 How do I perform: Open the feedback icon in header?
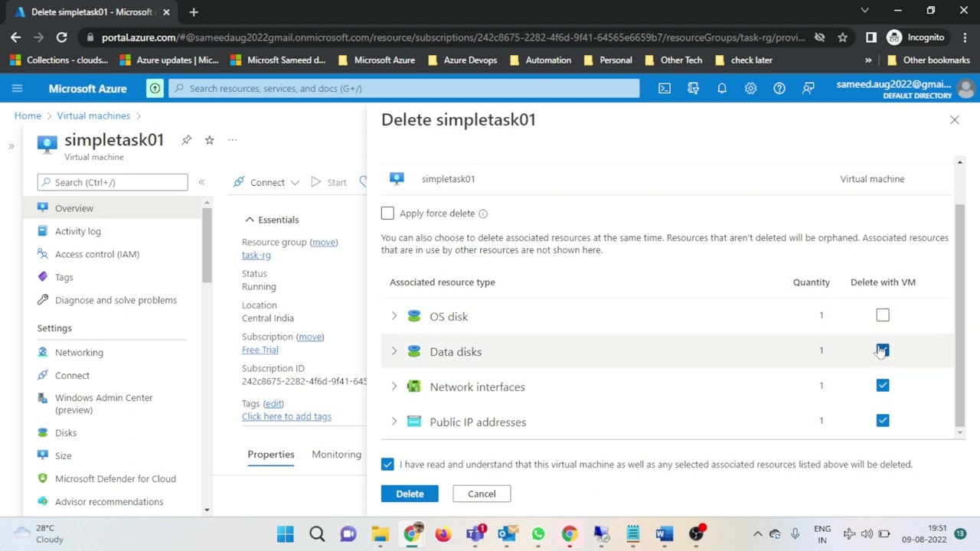[x=808, y=88]
